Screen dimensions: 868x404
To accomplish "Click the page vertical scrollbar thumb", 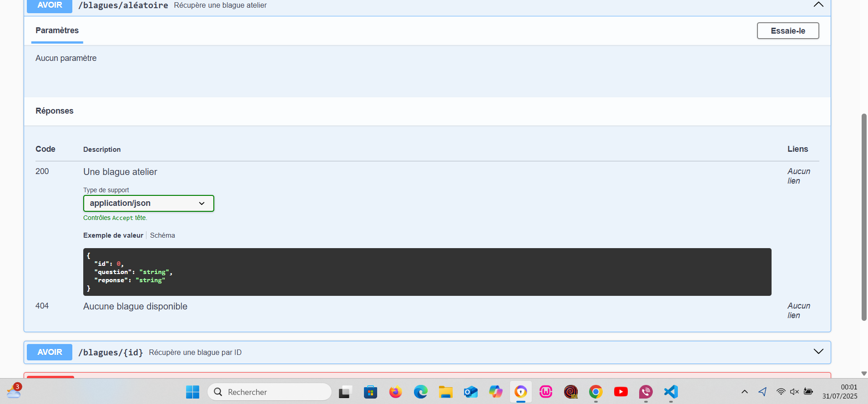I will click(864, 217).
